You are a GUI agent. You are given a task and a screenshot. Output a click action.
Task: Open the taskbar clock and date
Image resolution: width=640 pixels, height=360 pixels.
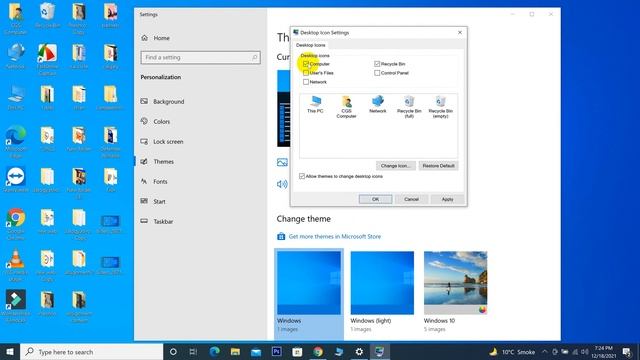tap(603, 351)
